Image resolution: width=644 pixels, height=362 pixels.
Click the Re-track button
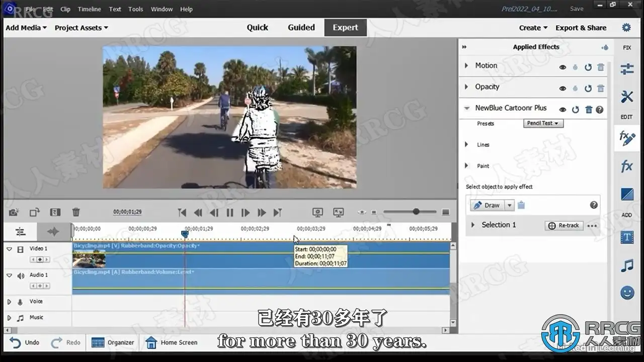pyautogui.click(x=564, y=226)
